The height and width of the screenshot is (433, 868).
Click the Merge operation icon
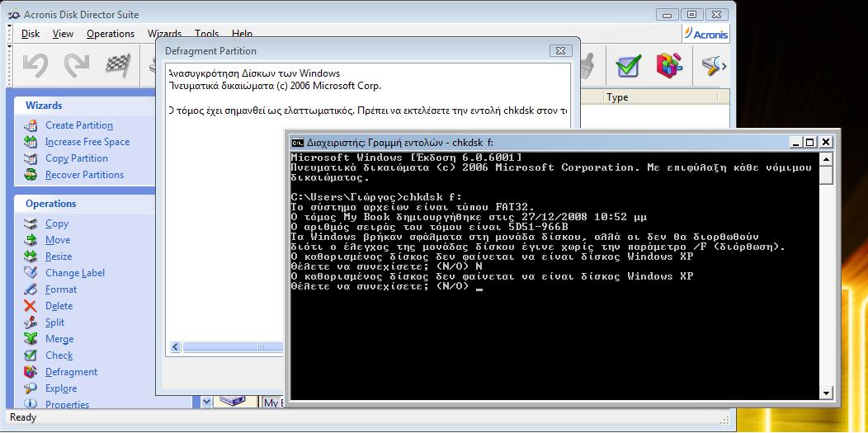coord(31,339)
